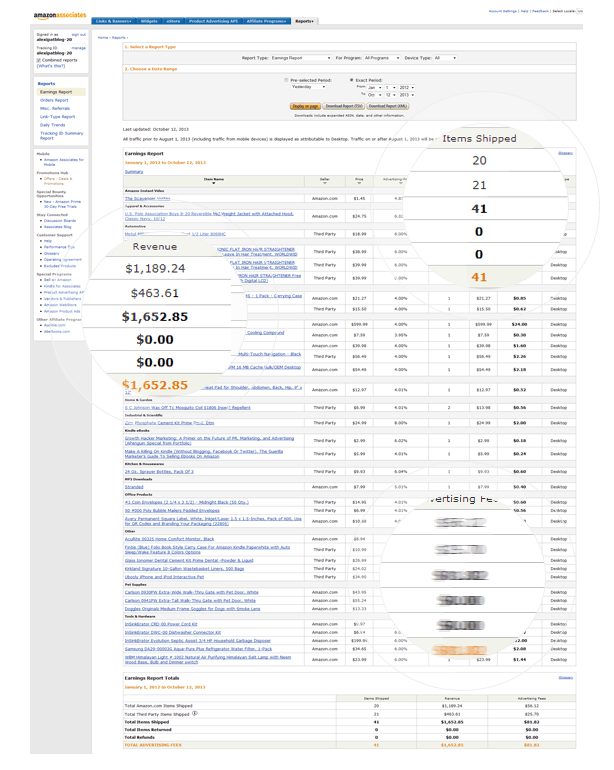Click Amazon Prime 30-Day Free Trials link
The width and height of the screenshot is (614, 770).
click(62, 204)
